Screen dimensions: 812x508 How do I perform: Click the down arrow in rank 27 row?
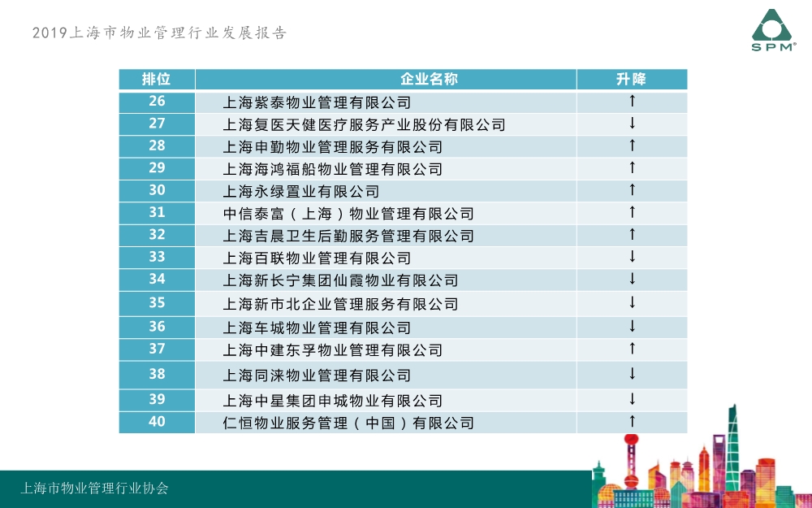coord(632,124)
